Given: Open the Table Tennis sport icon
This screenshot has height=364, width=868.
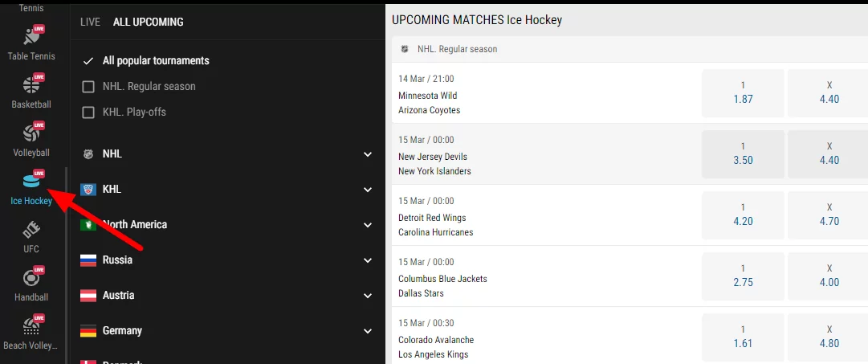Looking at the screenshot, I should click(31, 38).
